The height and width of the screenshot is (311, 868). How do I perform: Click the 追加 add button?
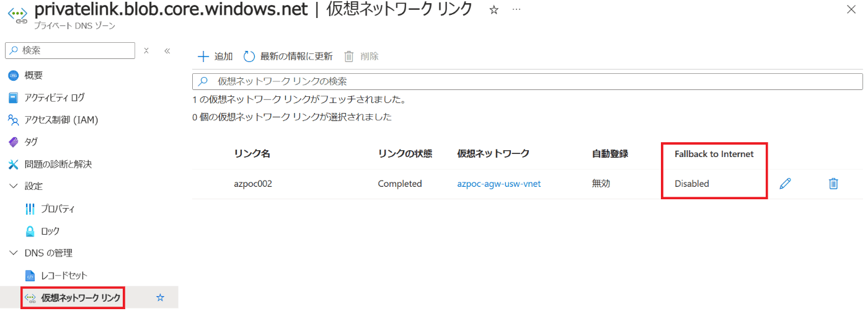pos(215,56)
